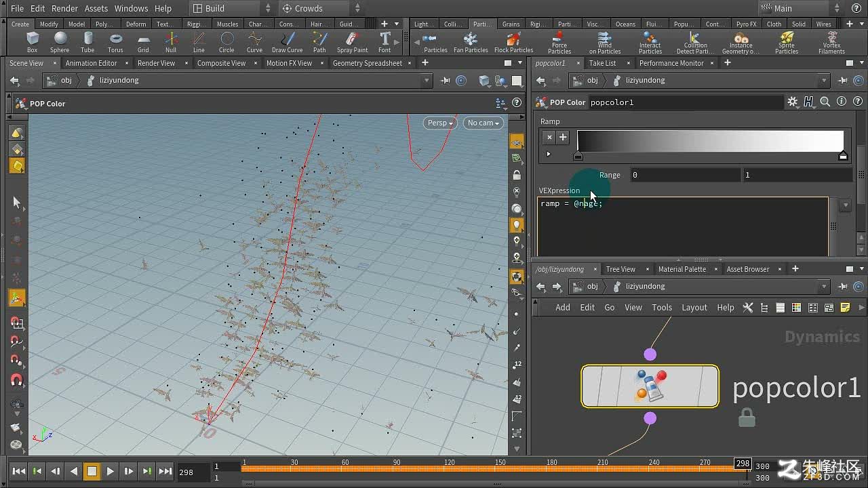
Task: Click the Wind on Particles tool
Action: pyautogui.click(x=605, y=42)
